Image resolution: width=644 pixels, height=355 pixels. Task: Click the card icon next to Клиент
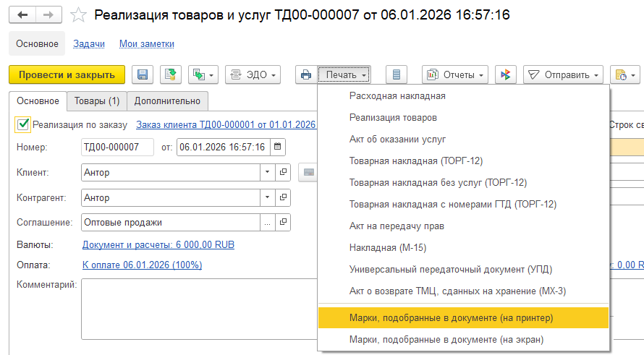[x=308, y=172]
